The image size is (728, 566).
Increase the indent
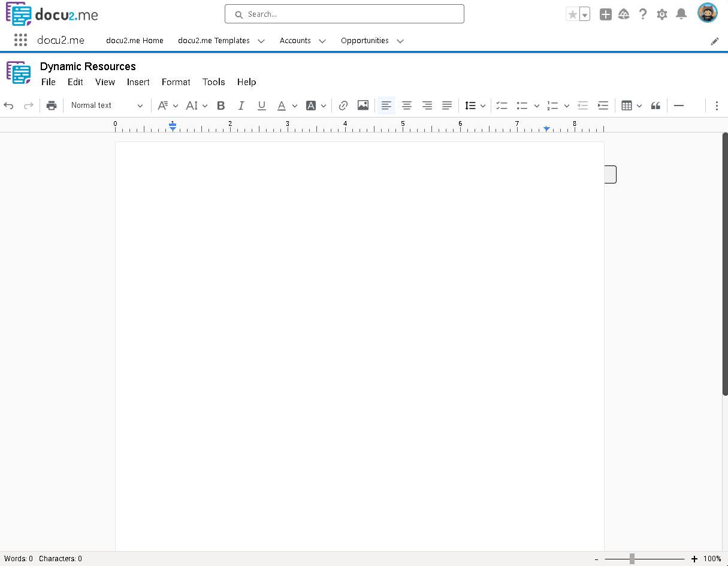603,106
